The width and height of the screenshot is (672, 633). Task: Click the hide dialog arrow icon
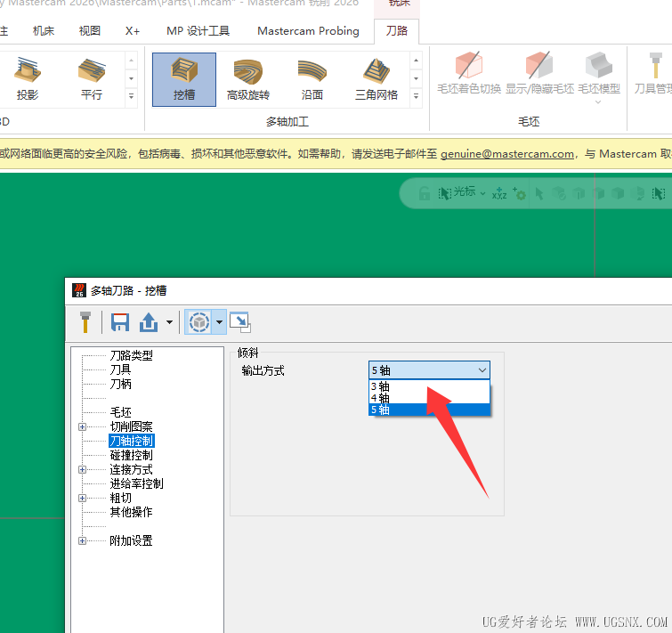240,322
